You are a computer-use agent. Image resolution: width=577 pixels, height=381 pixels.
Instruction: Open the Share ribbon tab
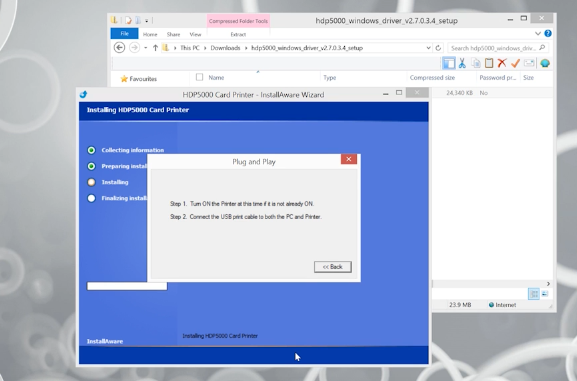tap(173, 34)
